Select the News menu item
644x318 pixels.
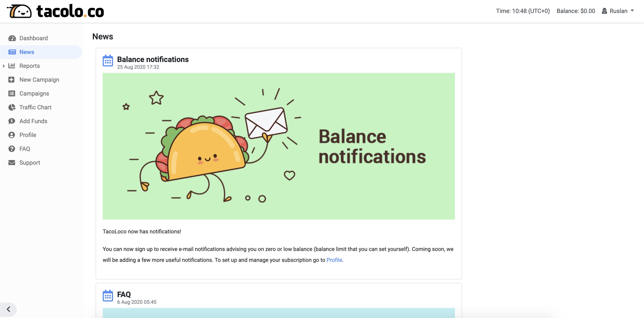tap(27, 52)
